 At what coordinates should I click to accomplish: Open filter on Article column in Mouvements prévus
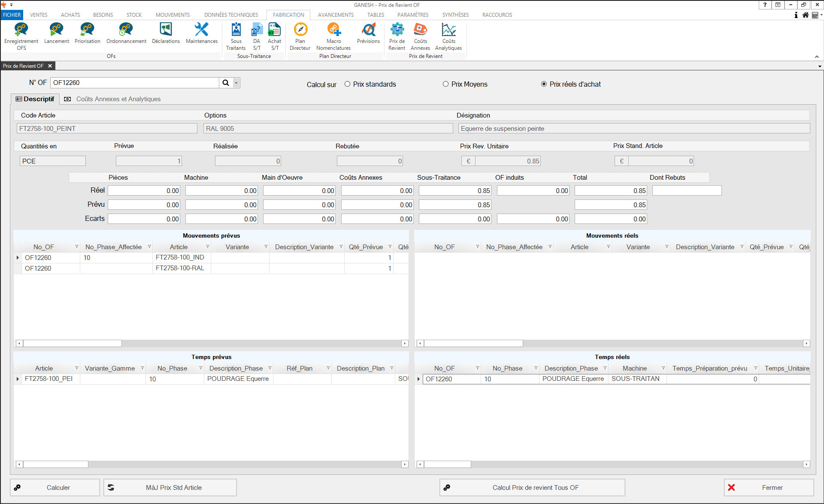pos(208,247)
